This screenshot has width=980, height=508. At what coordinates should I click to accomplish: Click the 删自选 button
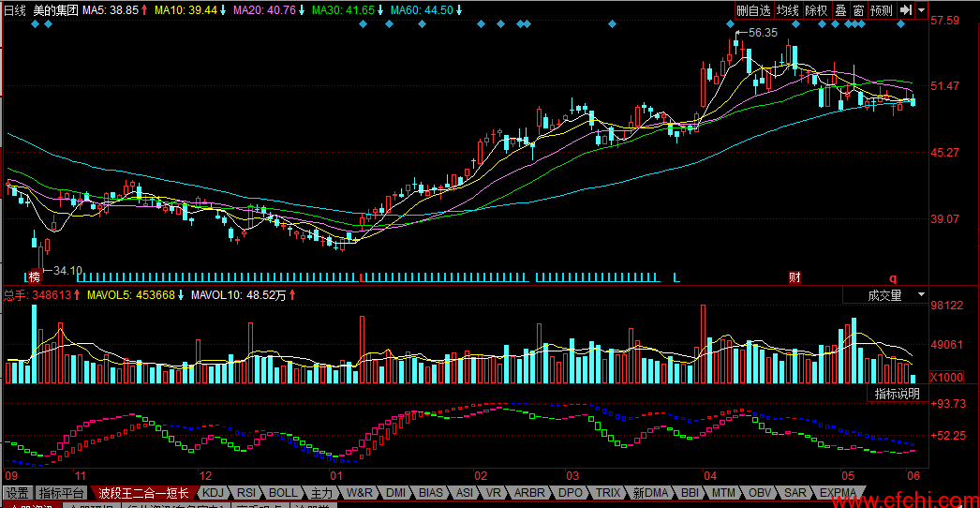[x=753, y=10]
